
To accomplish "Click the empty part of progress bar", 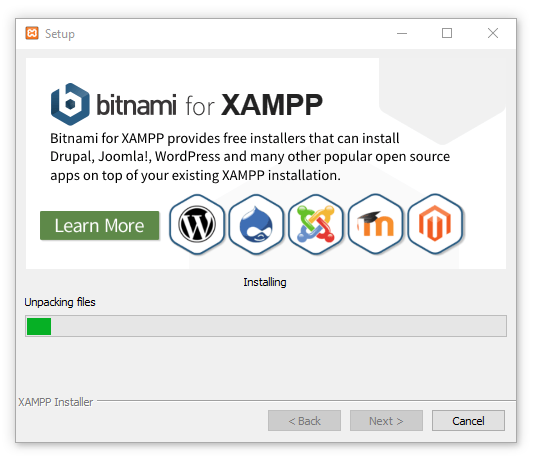I will [279, 326].
